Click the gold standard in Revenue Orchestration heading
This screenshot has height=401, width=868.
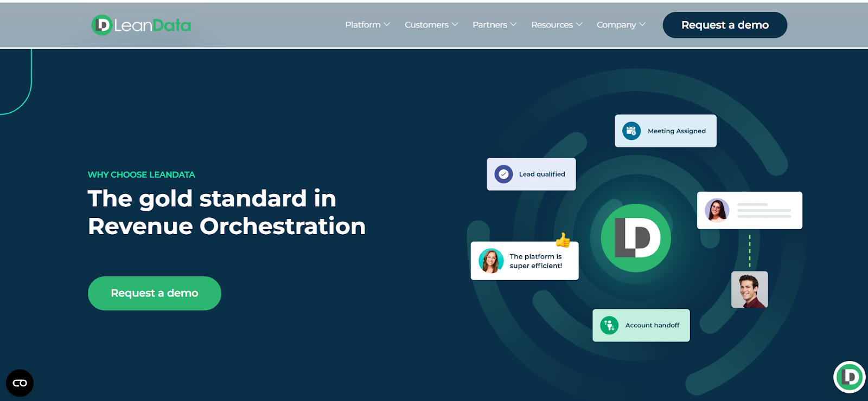[x=227, y=212]
